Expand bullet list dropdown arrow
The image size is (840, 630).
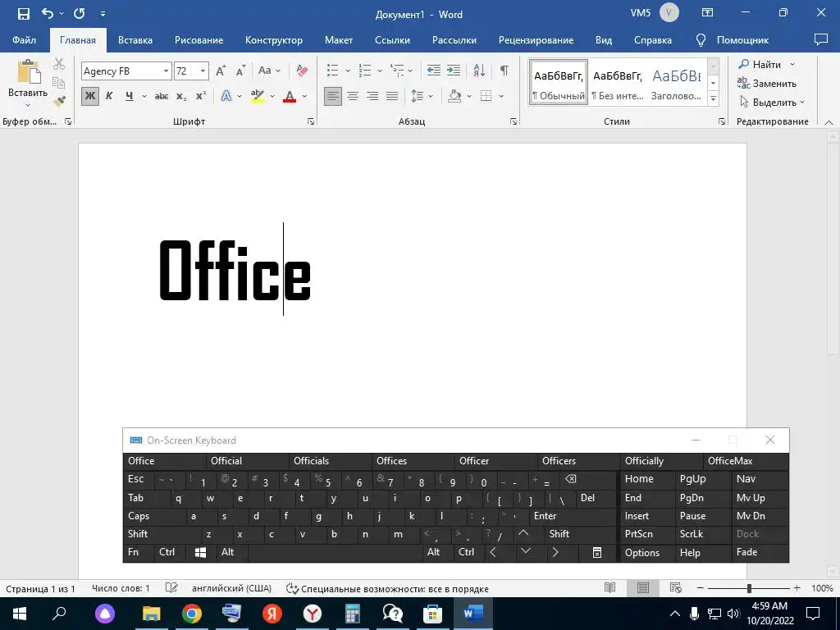347,71
